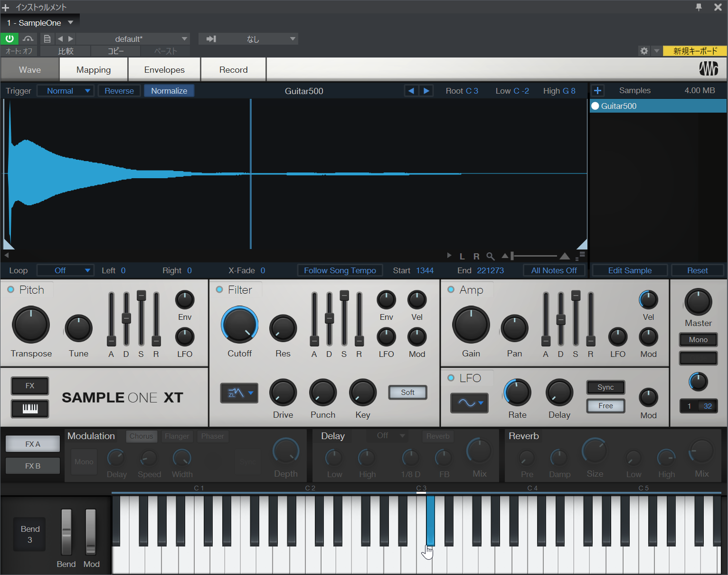This screenshot has height=575, width=728.
Task: Click the PreSonus logo icon
Action: pyautogui.click(x=709, y=69)
